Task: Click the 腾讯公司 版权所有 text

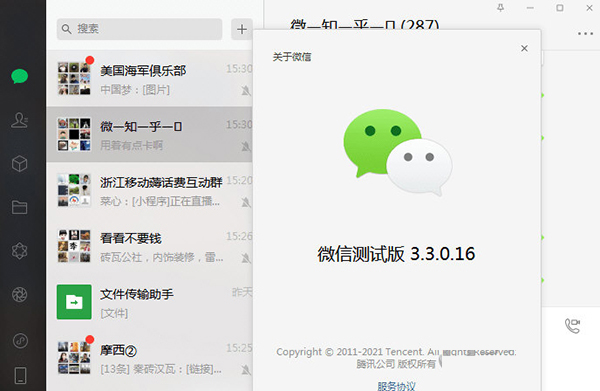Action: [x=396, y=363]
